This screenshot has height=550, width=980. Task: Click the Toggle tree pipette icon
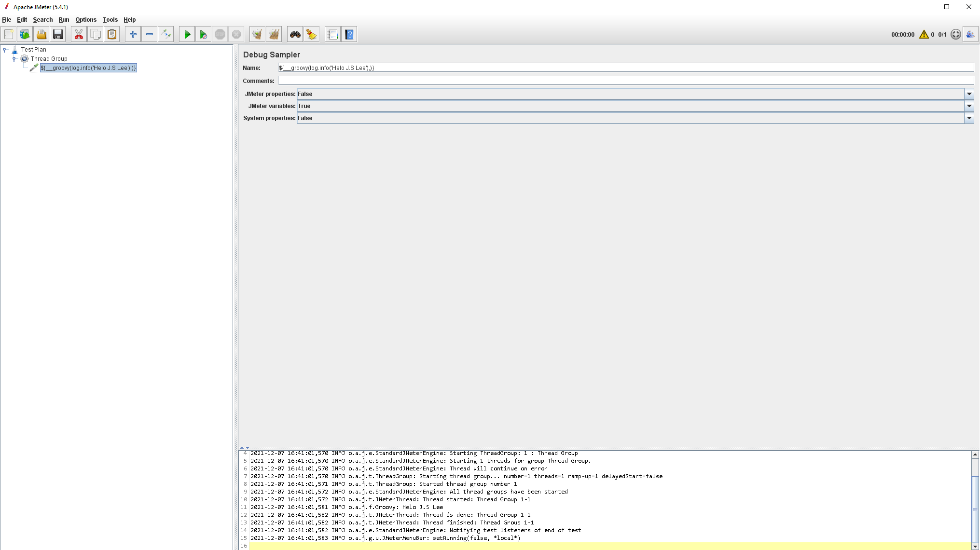click(166, 34)
